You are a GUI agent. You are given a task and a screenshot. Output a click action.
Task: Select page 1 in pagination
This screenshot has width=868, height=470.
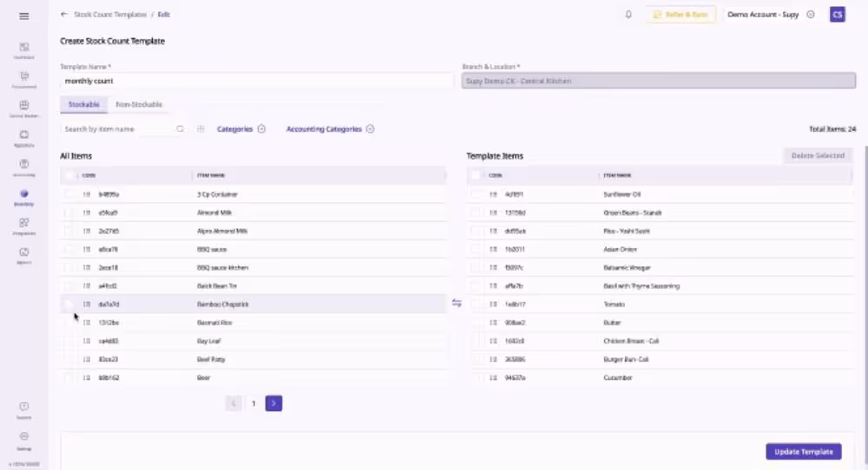(x=253, y=403)
